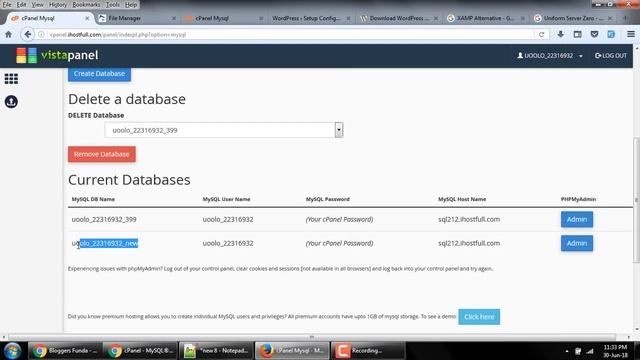Click Admin for uoolo_22316932_399 database
The width and height of the screenshot is (640, 360).
pos(576,219)
